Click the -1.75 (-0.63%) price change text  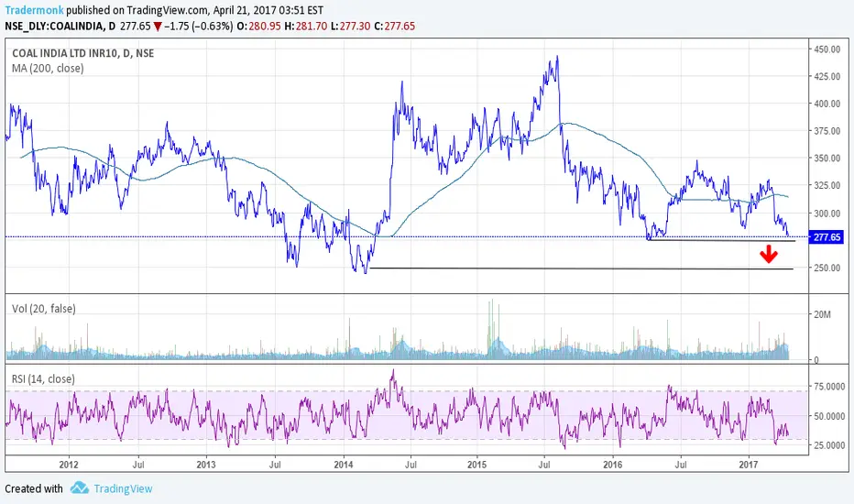(x=198, y=27)
